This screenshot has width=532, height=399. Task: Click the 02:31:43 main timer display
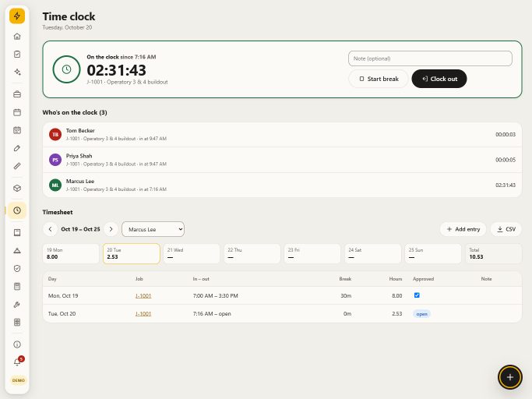click(116, 70)
